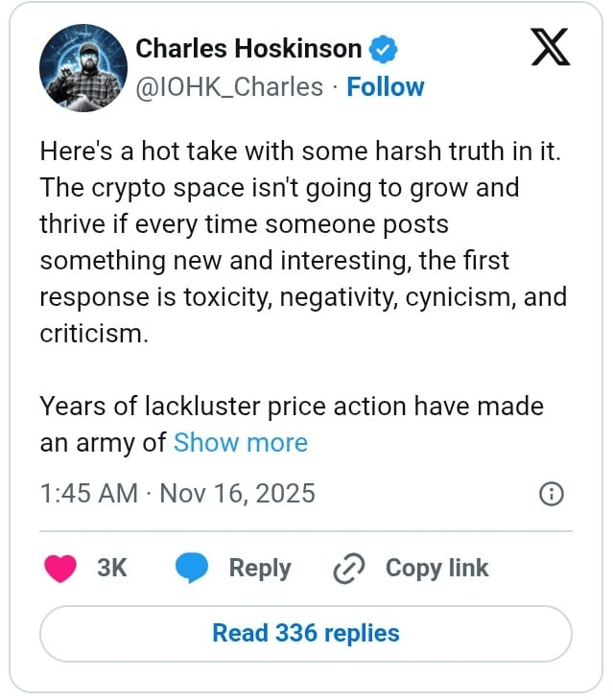Like the tweet with the heart icon
Viewport: 613px width, 700px height.
click(x=61, y=568)
